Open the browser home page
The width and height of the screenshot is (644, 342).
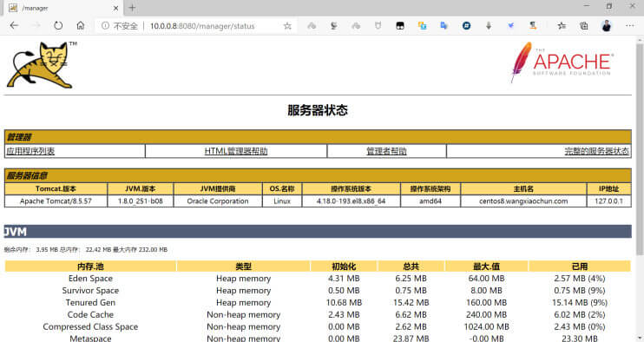click(x=81, y=25)
